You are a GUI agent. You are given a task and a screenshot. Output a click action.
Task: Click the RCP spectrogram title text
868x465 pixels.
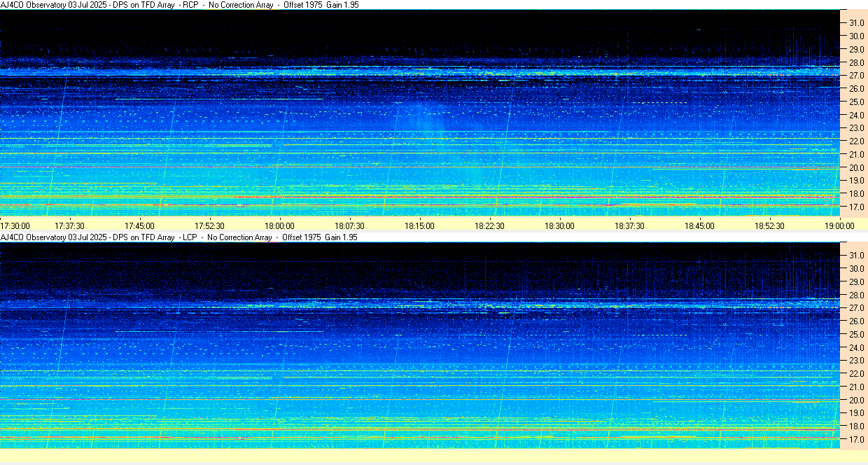(179, 5)
